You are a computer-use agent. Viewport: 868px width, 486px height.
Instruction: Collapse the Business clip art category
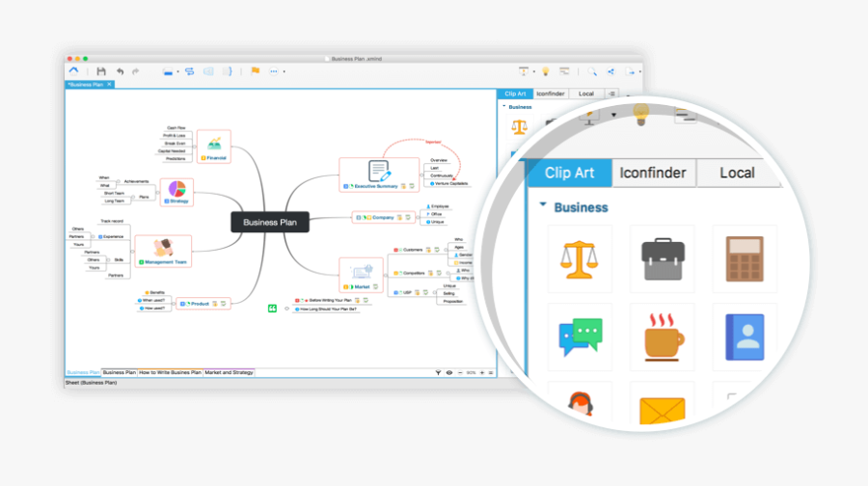tap(544, 205)
